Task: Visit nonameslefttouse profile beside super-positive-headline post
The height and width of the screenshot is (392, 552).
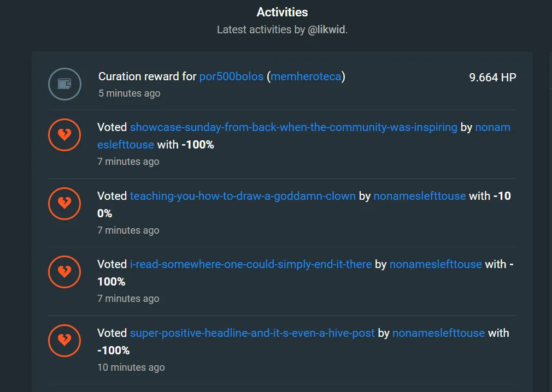Action: pyautogui.click(x=439, y=333)
